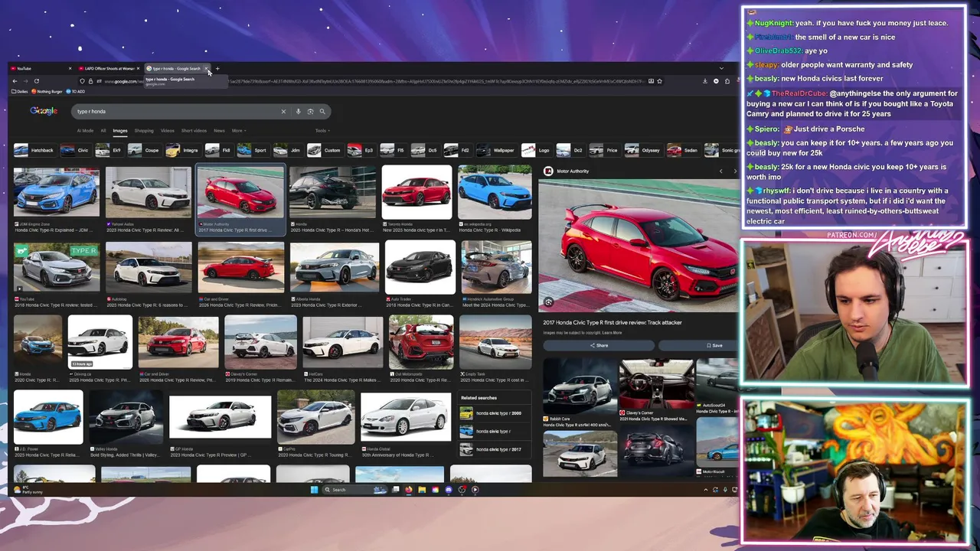Open browser downloads arrow icon
Screen dimensions: 980x551
[x=704, y=81]
